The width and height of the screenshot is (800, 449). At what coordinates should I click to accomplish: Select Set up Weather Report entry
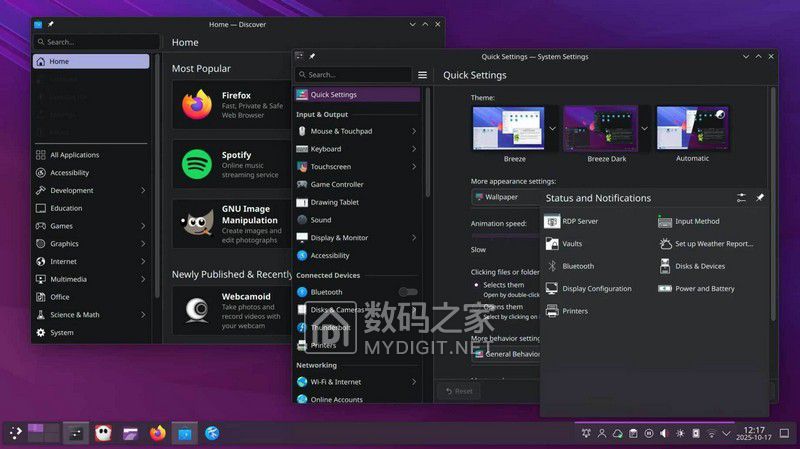(713, 244)
